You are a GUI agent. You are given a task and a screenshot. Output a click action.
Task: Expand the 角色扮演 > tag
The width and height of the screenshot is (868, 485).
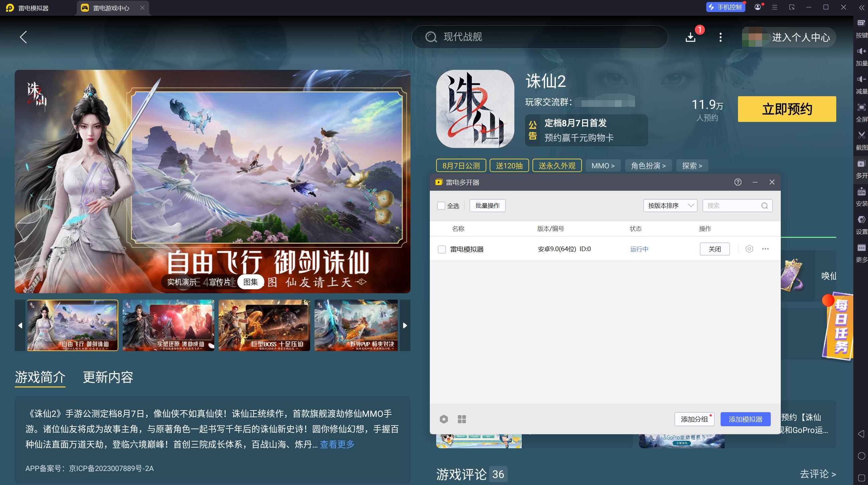pos(648,166)
